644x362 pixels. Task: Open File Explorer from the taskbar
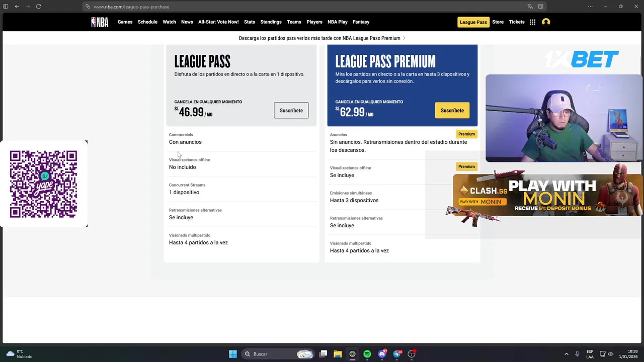[338, 354]
